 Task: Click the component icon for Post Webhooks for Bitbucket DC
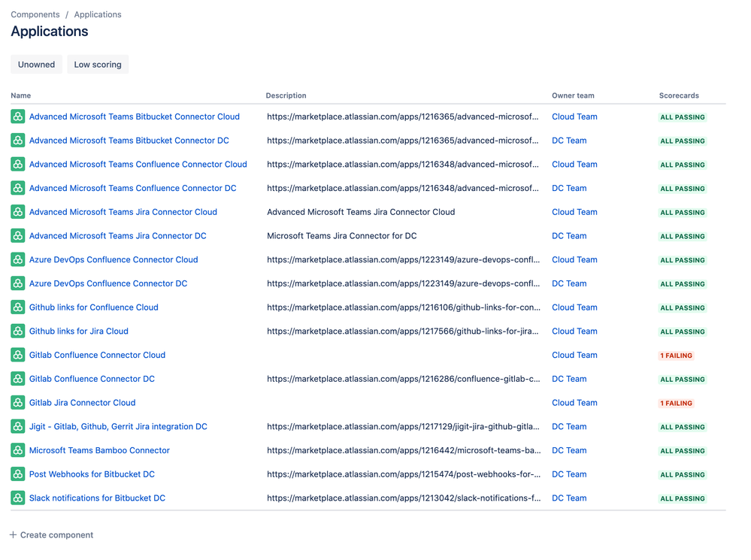point(17,474)
